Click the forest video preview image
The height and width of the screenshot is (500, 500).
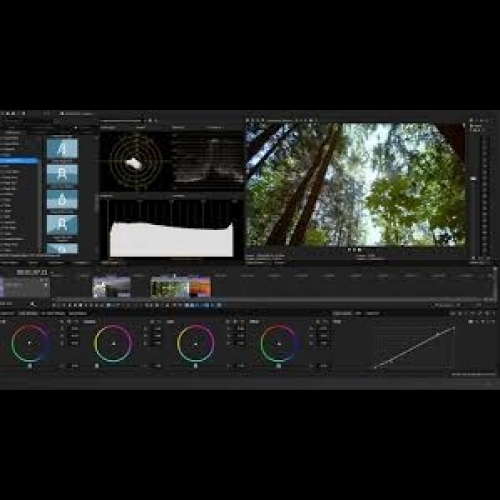click(355, 184)
